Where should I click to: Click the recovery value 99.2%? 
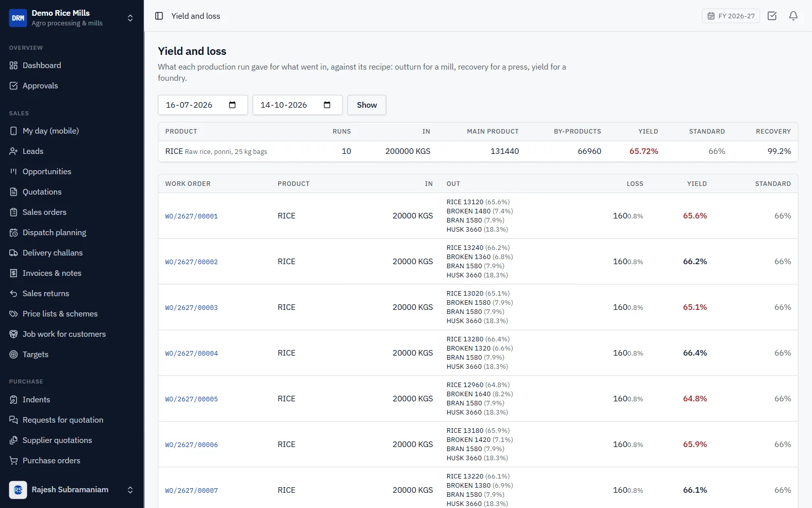[779, 151]
